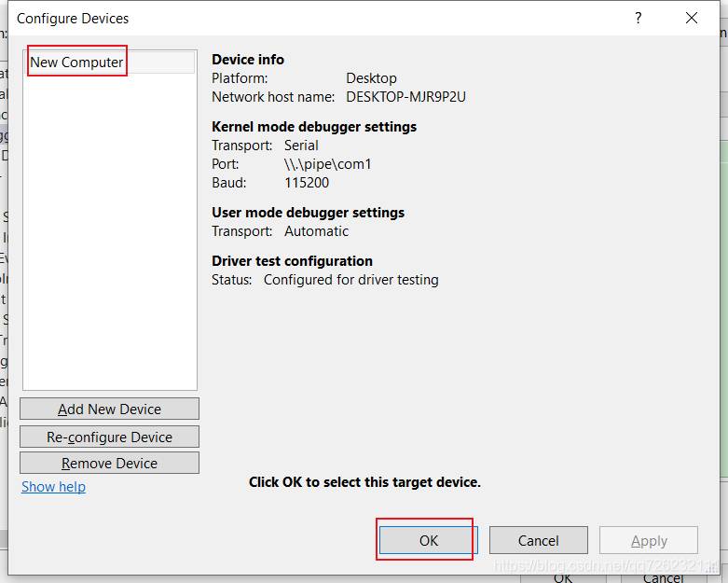The width and height of the screenshot is (728, 583).
Task: Click the Device info heading
Action: (x=248, y=60)
